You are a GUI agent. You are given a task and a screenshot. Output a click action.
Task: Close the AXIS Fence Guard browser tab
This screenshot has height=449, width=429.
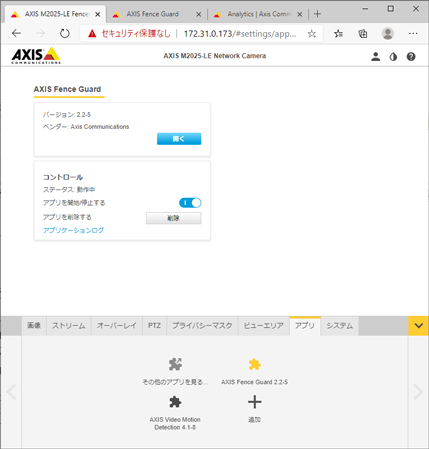[199, 14]
